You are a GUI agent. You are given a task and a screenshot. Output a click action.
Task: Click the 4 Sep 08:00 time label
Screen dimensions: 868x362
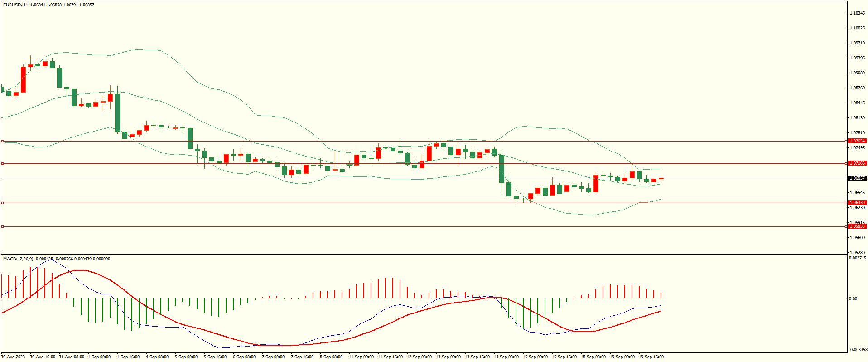157,357
